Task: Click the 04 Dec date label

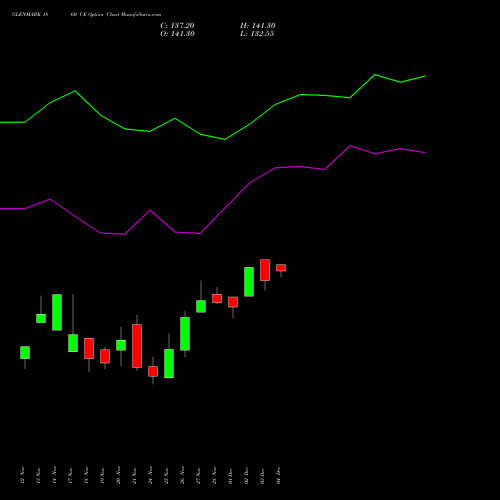Action: (278, 475)
